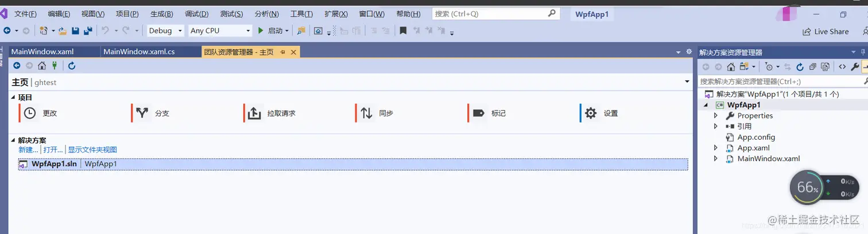The height and width of the screenshot is (234, 868).
Task: Open the 工具(T) tools menu
Action: (x=302, y=14)
